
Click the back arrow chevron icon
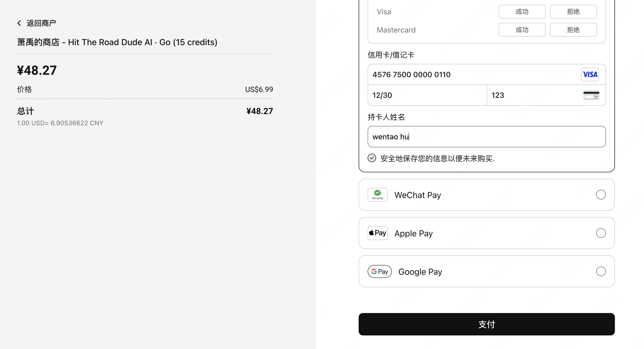[x=19, y=23]
